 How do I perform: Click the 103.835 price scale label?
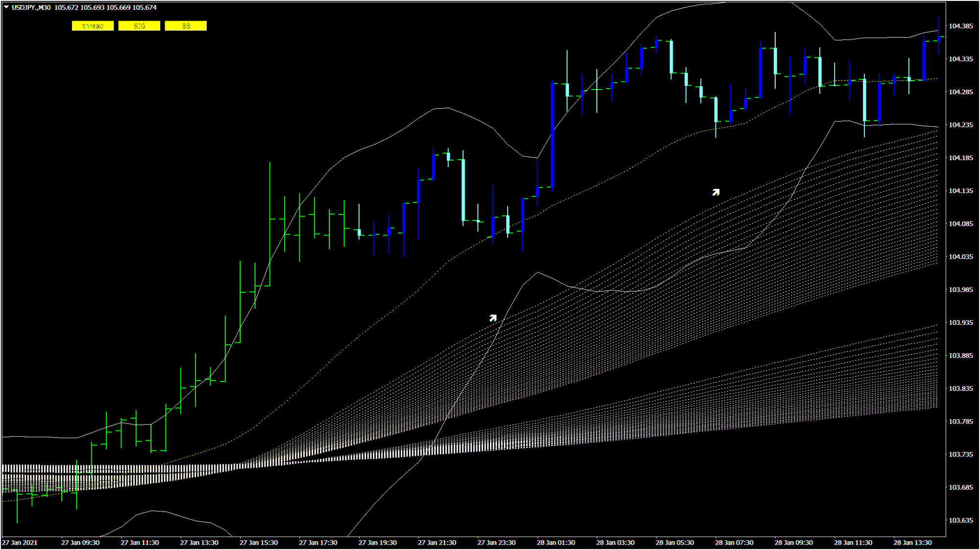(961, 388)
